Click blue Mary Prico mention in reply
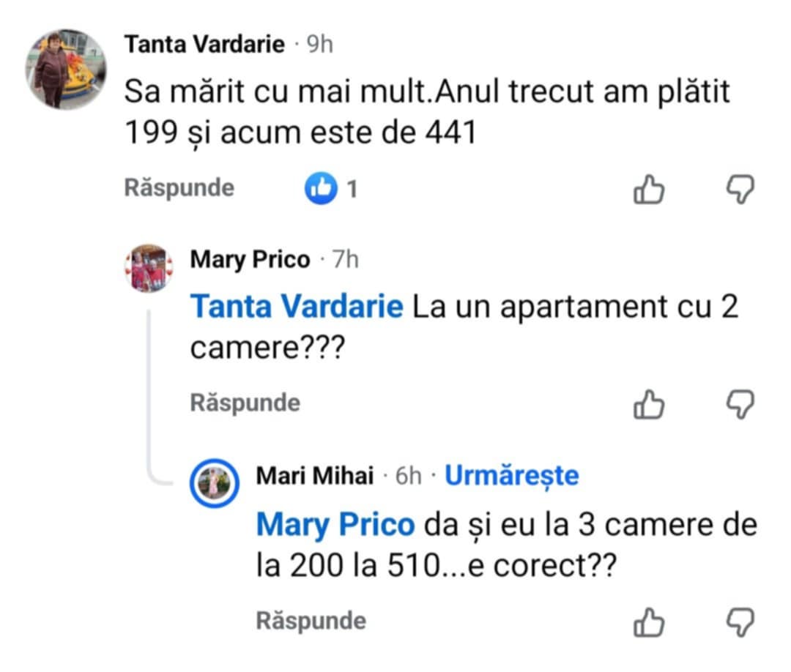The width and height of the screenshot is (791, 672). click(335, 525)
